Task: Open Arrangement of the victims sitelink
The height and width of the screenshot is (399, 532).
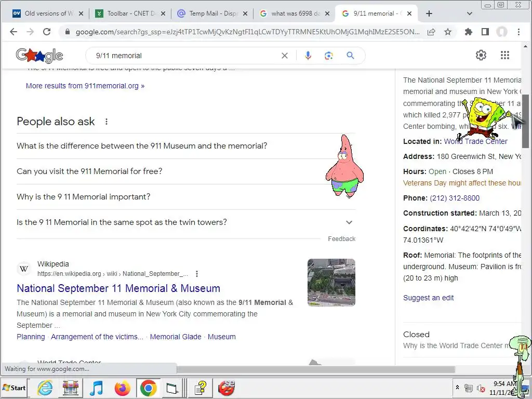Action: (x=97, y=337)
